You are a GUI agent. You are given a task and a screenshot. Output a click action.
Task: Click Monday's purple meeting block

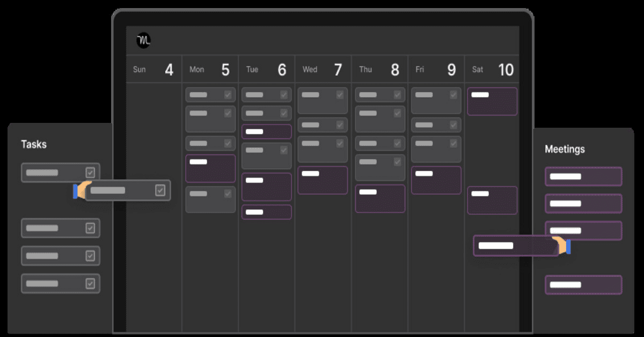(210, 169)
